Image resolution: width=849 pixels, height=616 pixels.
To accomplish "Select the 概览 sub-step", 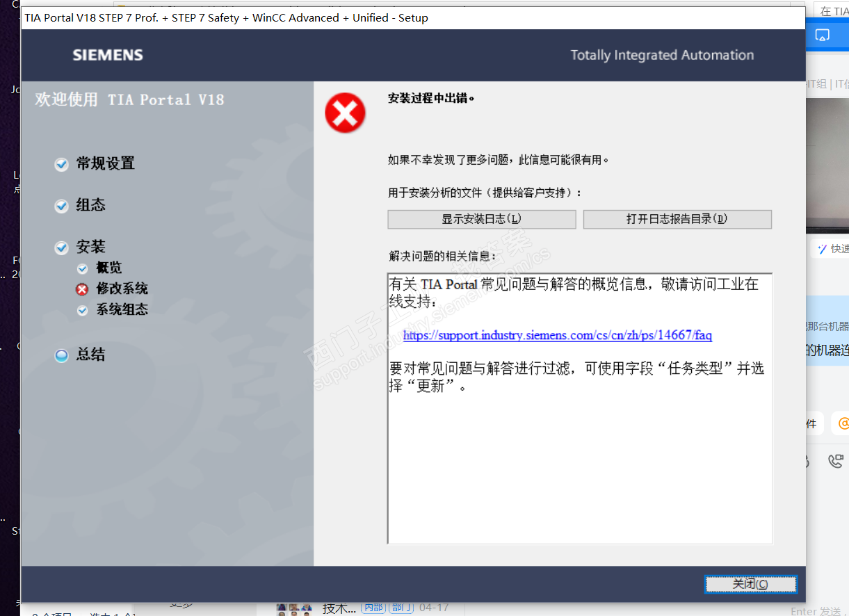I will [109, 268].
